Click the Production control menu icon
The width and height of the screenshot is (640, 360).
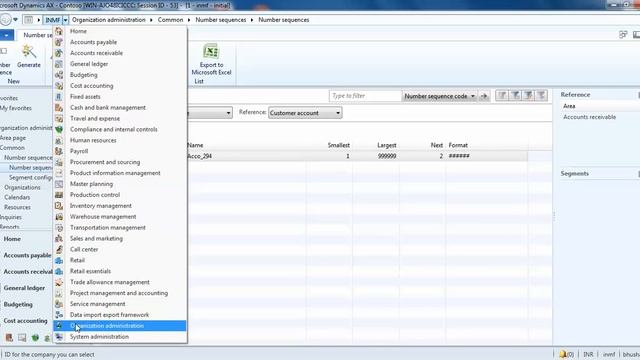(59, 195)
